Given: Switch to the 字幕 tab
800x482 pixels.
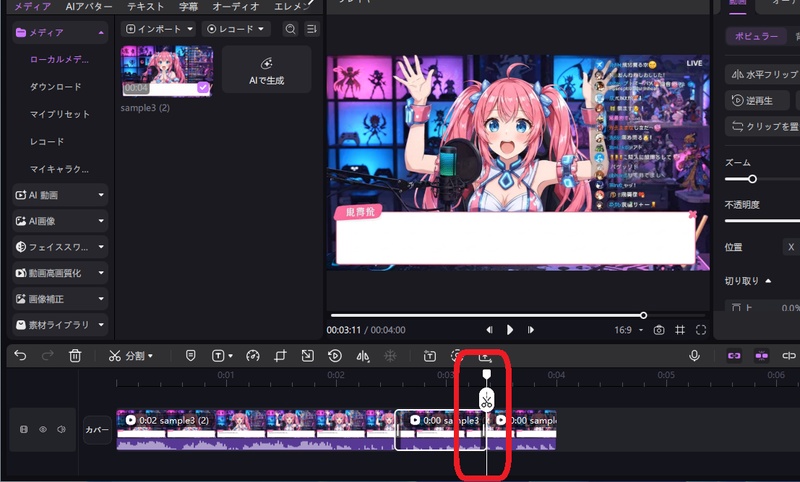Looking at the screenshot, I should [x=188, y=7].
